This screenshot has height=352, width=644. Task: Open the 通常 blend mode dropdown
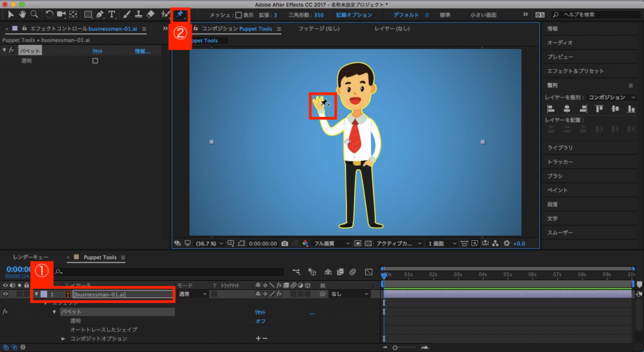[x=192, y=294]
